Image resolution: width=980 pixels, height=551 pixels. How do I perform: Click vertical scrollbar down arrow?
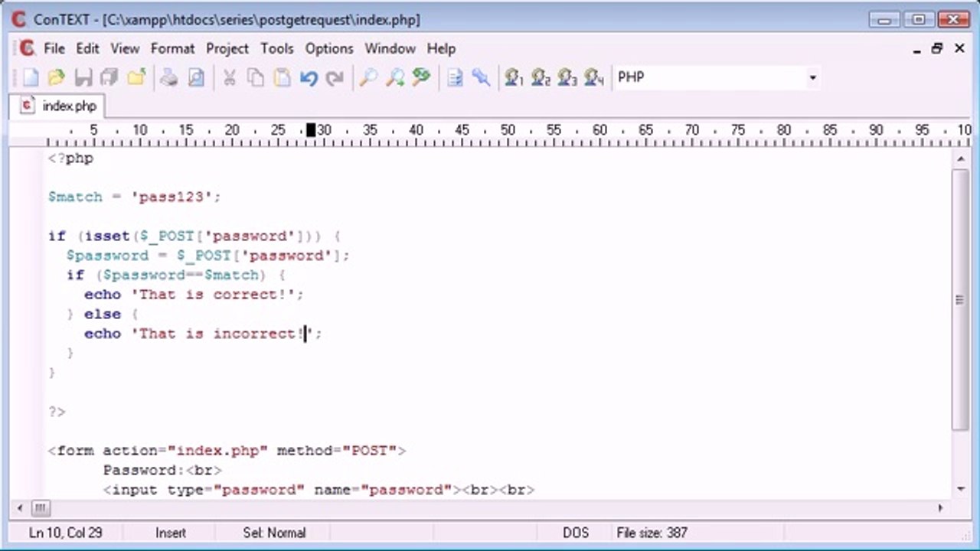960,489
